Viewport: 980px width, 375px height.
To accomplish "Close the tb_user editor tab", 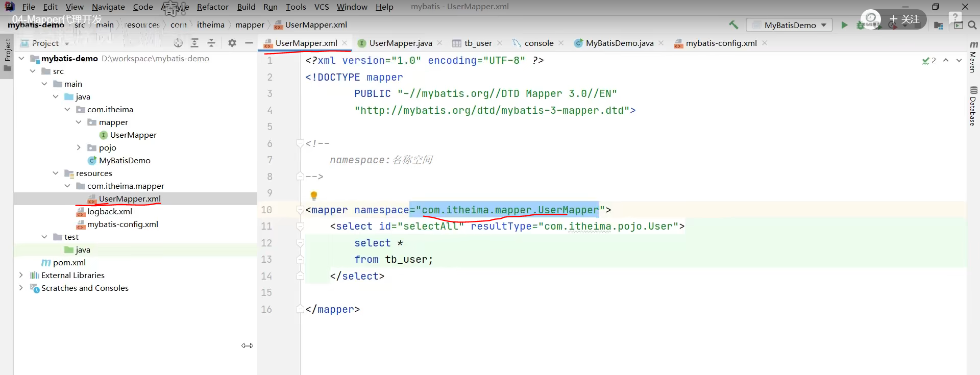I will pos(500,43).
